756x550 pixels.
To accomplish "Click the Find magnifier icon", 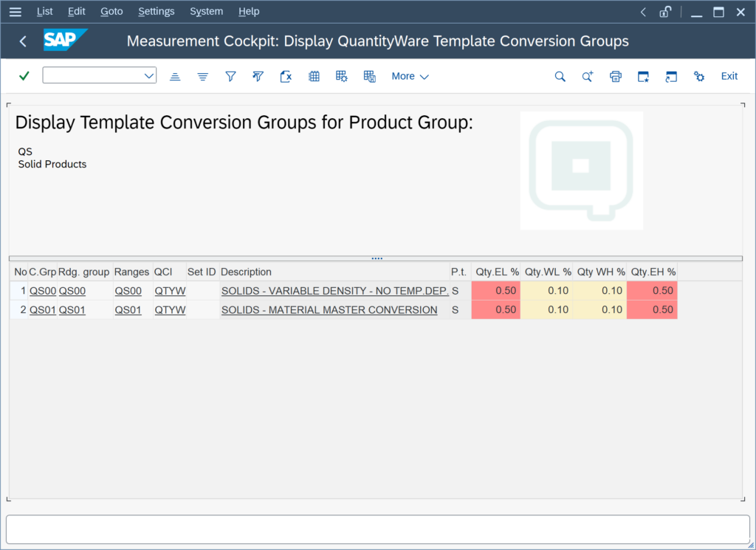I will [560, 76].
